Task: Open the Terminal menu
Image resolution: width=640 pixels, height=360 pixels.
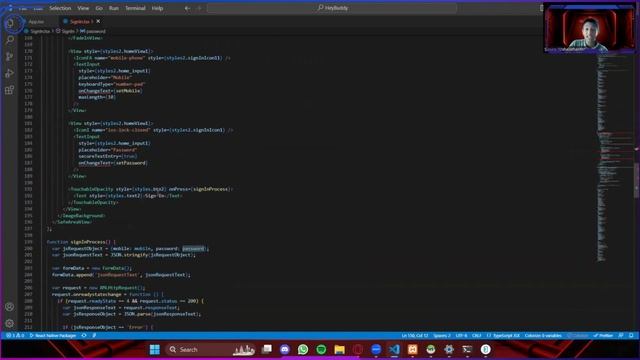Action: click(x=135, y=8)
